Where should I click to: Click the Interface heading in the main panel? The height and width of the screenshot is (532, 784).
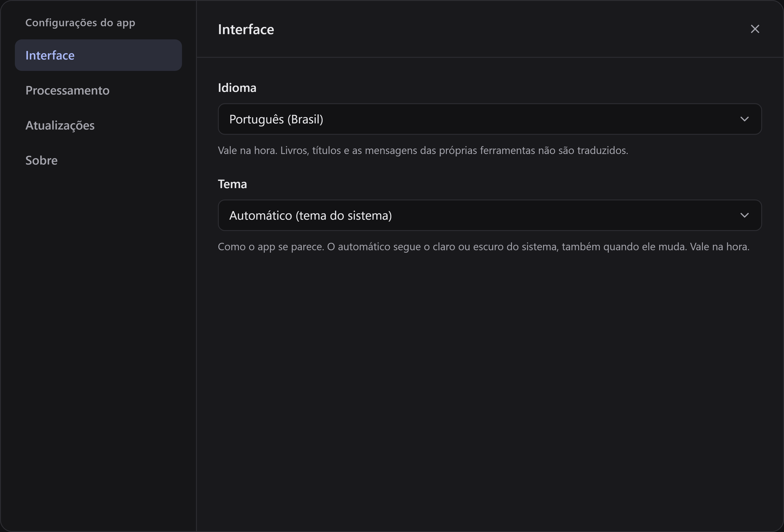point(246,29)
